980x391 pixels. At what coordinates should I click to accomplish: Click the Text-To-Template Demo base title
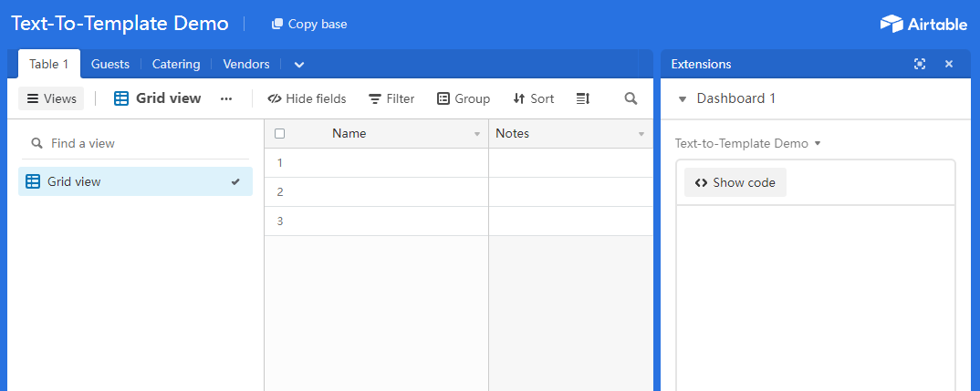click(120, 24)
